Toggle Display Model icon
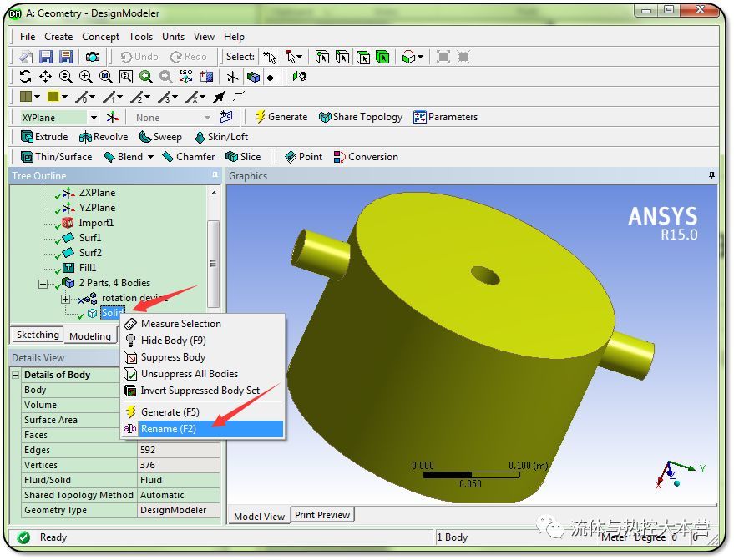Screen dimensions: 734x560 tap(253, 76)
